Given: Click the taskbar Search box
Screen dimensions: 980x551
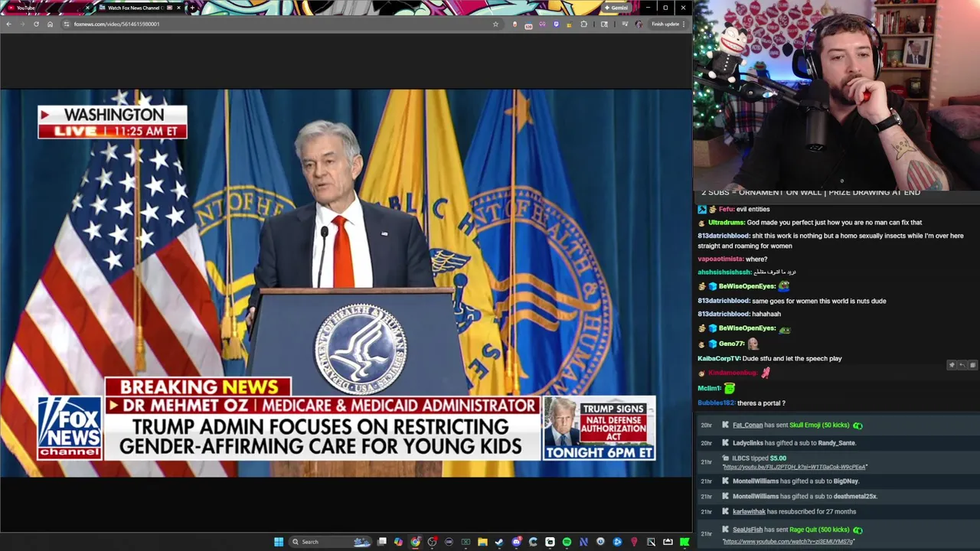Looking at the screenshot, I should click(x=330, y=542).
